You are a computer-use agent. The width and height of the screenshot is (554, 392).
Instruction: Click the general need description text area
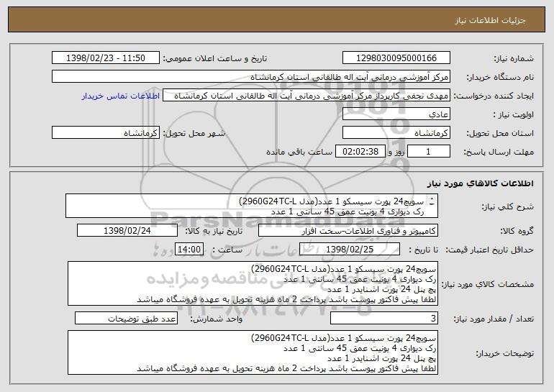click(x=252, y=206)
